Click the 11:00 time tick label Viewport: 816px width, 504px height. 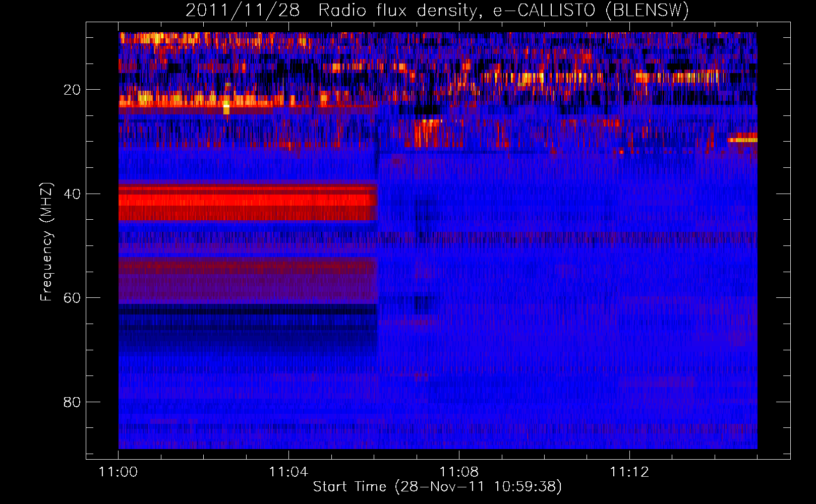[x=118, y=472]
